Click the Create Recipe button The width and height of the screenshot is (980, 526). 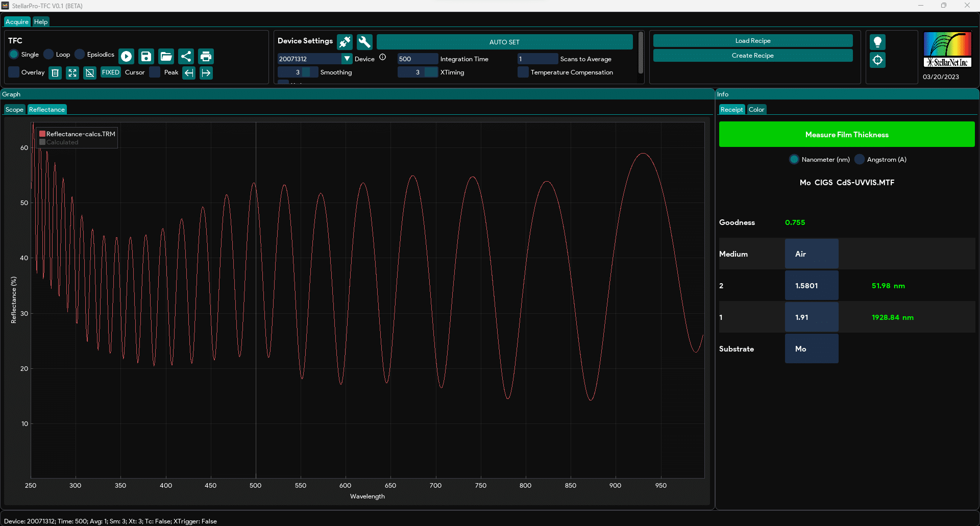coord(753,55)
